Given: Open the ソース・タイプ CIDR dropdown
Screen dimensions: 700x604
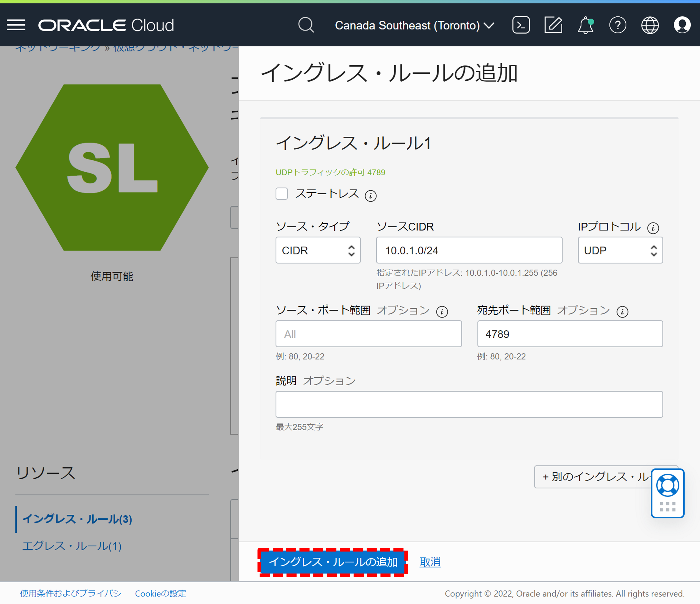Looking at the screenshot, I should click(318, 250).
